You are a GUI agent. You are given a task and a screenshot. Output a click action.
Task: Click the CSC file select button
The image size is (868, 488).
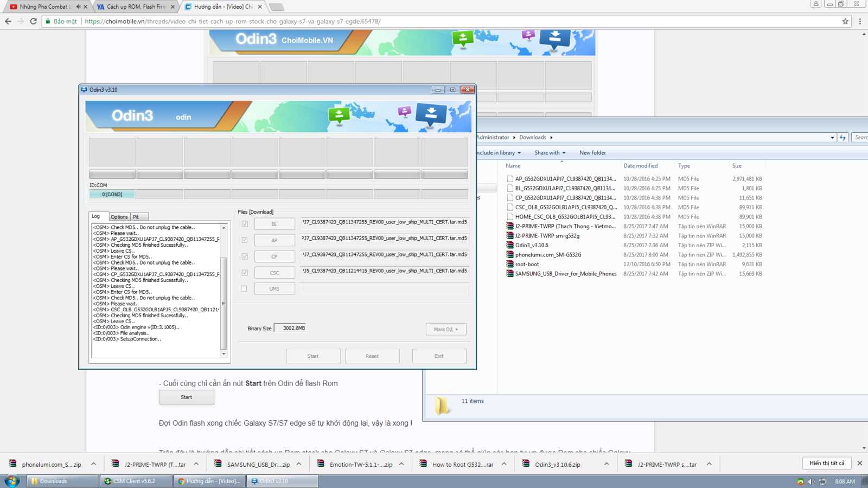click(275, 273)
